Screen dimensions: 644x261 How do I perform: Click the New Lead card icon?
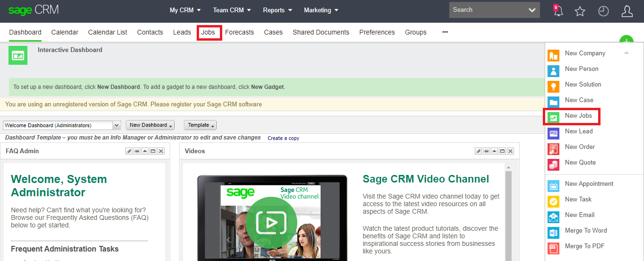pos(553,134)
